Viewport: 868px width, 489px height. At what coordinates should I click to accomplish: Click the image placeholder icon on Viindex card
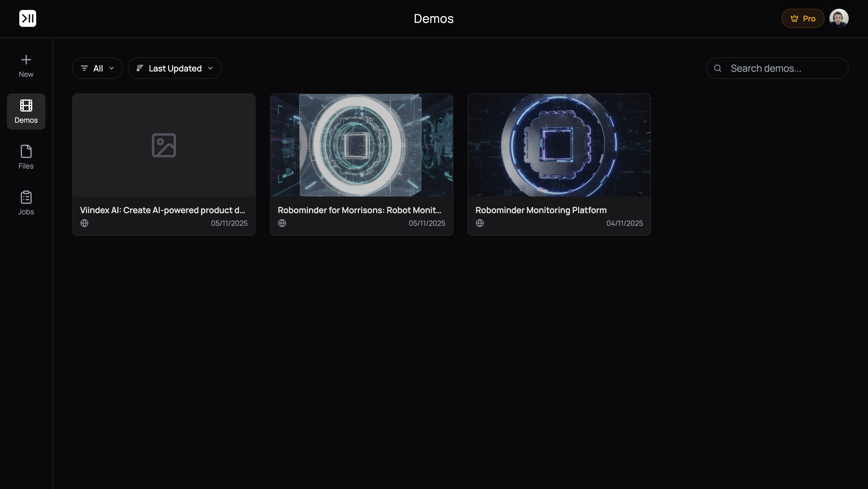[x=164, y=145]
